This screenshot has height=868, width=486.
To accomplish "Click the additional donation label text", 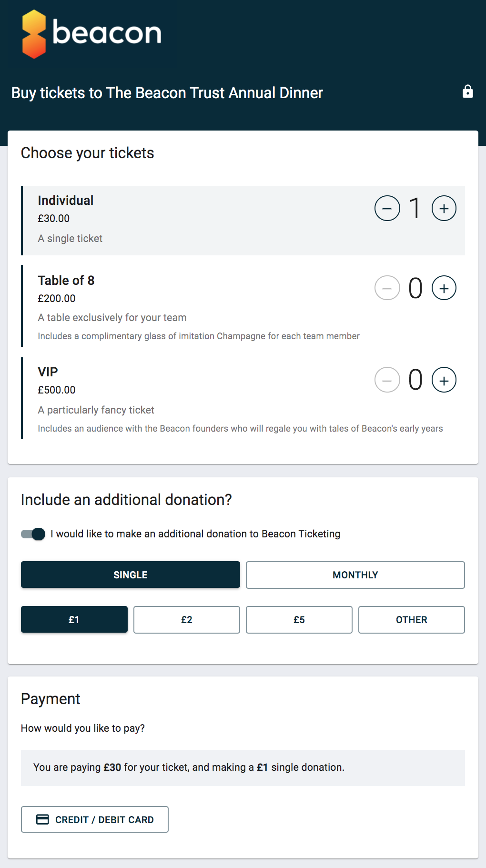I will [195, 534].
